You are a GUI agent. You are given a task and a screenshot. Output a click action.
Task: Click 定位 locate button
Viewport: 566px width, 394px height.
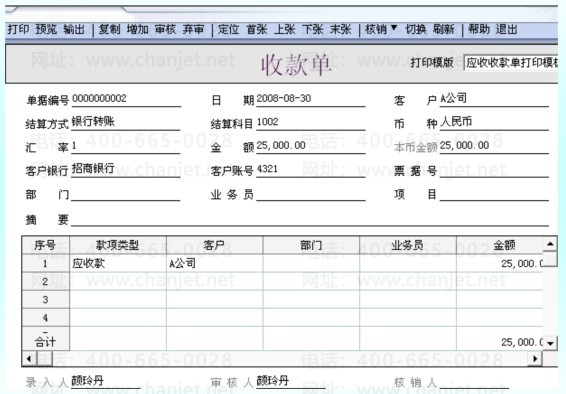tap(228, 29)
